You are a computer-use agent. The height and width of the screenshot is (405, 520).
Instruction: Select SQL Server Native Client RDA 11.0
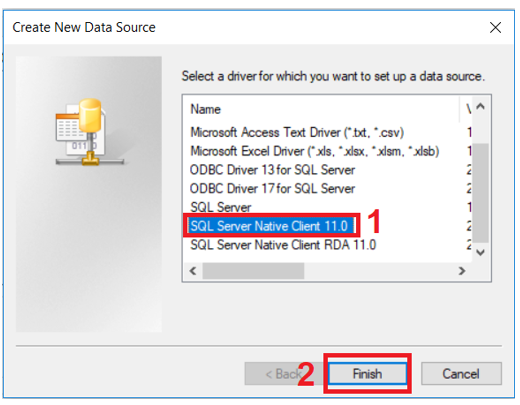[x=283, y=245]
